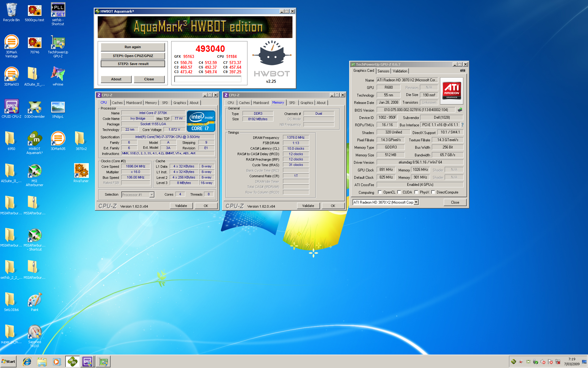Image resolution: width=588 pixels, height=368 pixels.
Task: Open the Paint desktop shortcut
Action: click(35, 302)
